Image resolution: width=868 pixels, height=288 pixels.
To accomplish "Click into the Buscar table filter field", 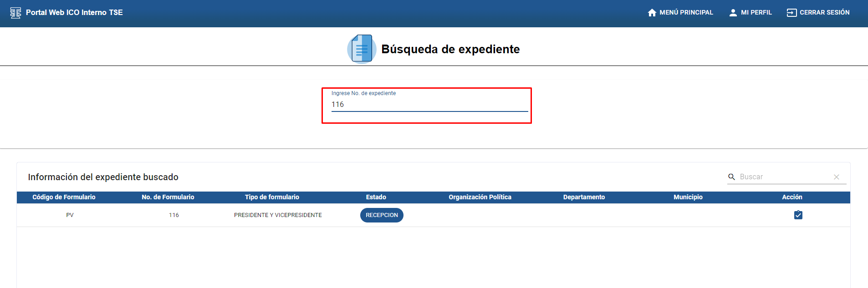I will click(x=783, y=177).
